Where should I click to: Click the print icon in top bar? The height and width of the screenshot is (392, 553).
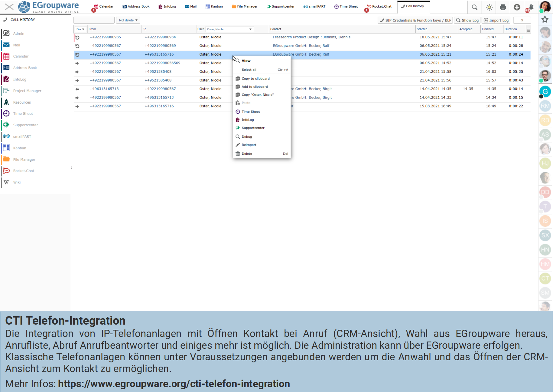coord(503,7)
